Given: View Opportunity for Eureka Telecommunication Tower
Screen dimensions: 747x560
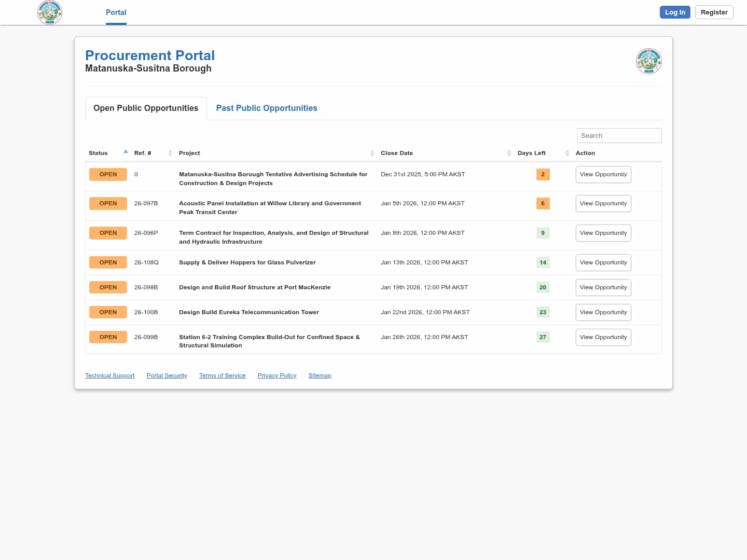Looking at the screenshot, I should tap(603, 312).
